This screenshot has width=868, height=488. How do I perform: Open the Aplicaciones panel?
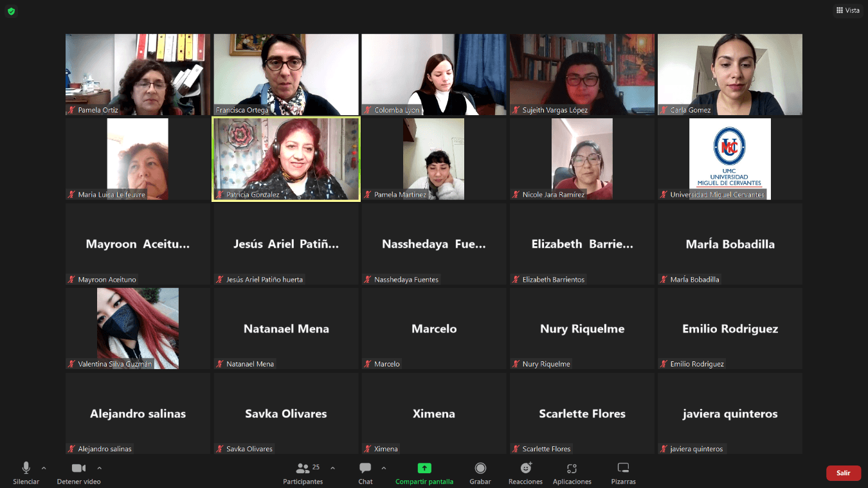pyautogui.click(x=572, y=473)
